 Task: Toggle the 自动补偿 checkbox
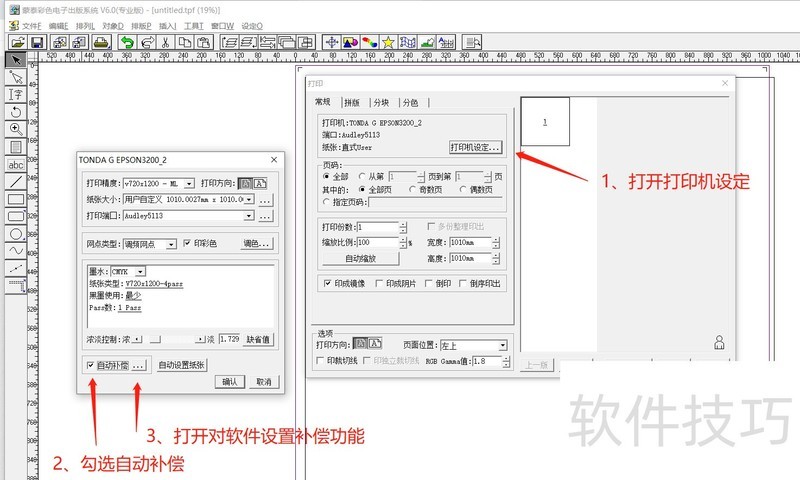point(91,365)
